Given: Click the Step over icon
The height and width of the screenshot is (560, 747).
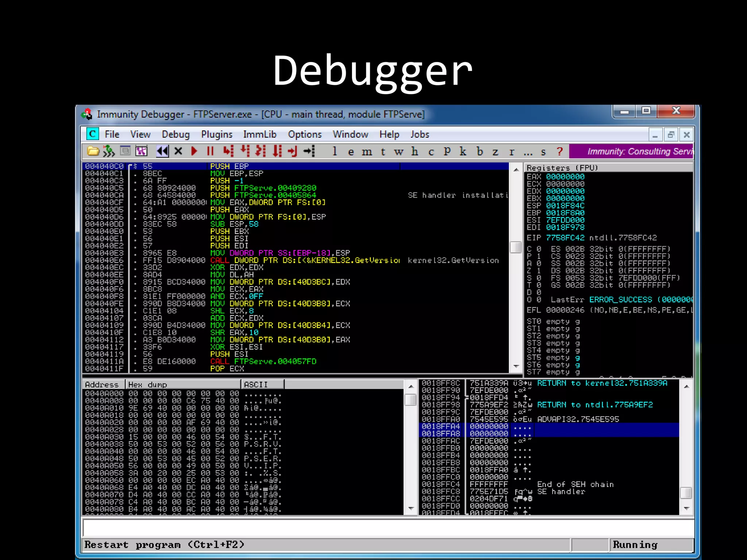Looking at the screenshot, I should click(x=245, y=151).
